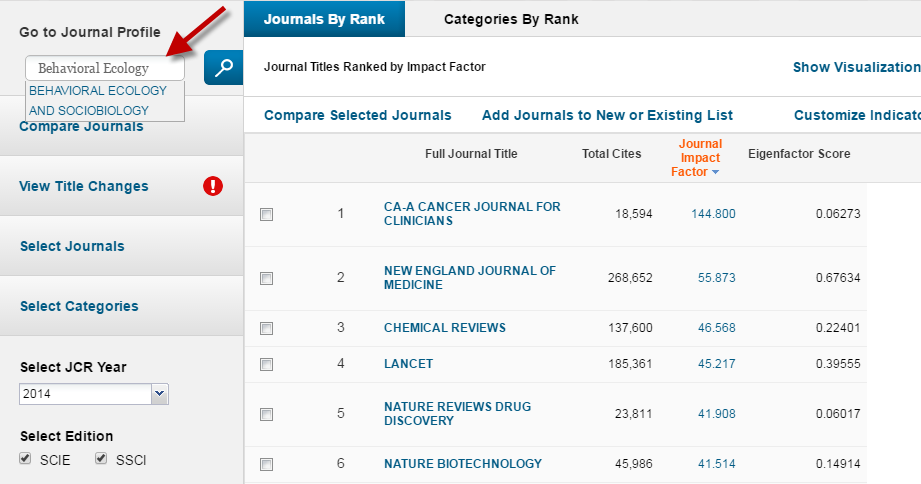Viewport: 921px width, 484px height.
Task: Check the box for Nature Reviews Drug Discovery
Action: (267, 415)
